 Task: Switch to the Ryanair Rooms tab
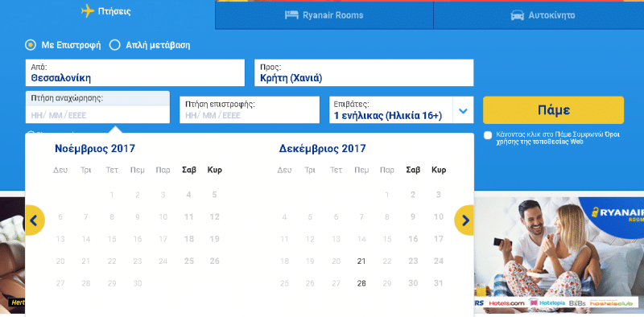click(324, 15)
